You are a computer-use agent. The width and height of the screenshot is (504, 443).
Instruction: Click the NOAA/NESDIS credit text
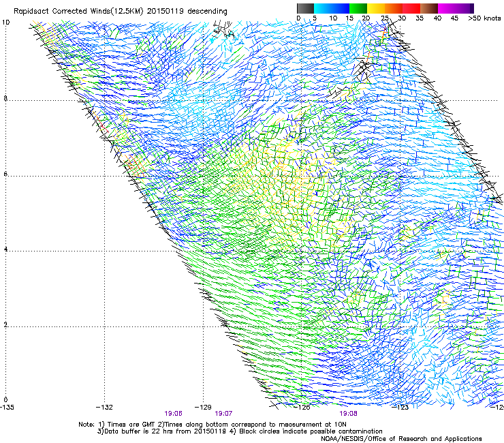(x=401, y=439)
